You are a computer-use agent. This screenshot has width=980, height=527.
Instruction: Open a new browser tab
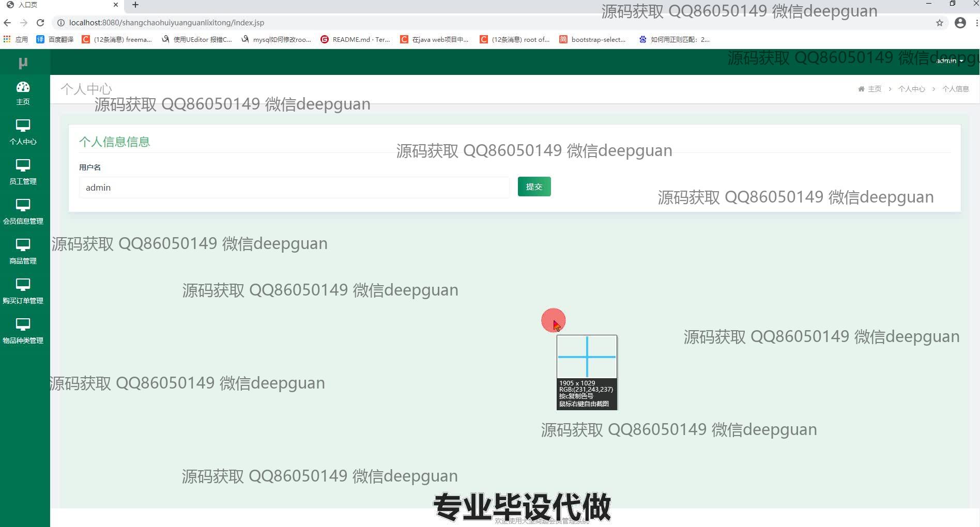(135, 5)
